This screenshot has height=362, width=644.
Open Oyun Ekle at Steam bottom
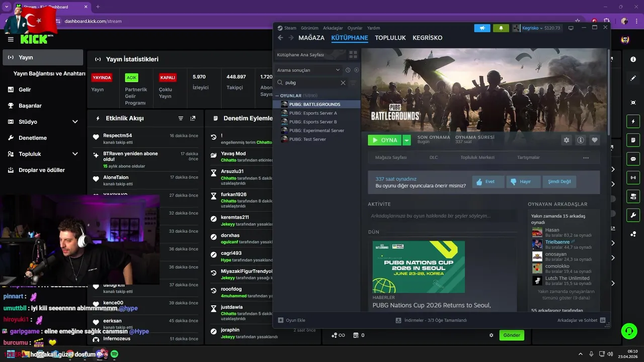292,320
